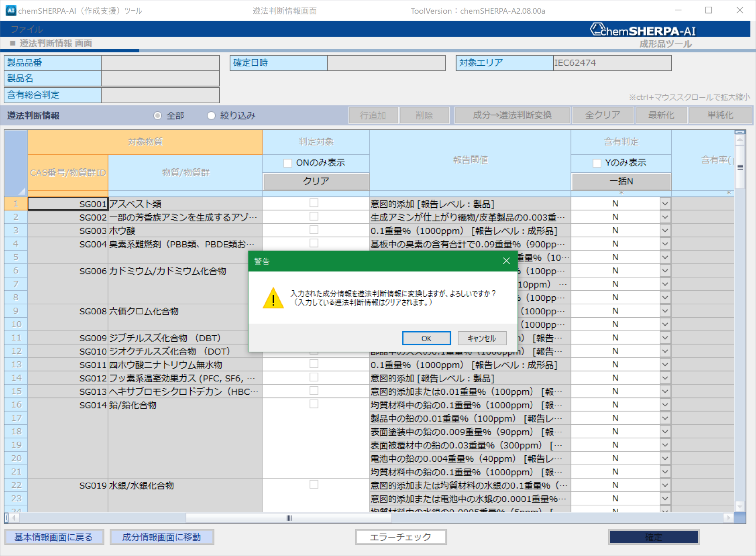Click the horizontal scrollbar thumb
The height and width of the screenshot is (556, 756).
[289, 518]
